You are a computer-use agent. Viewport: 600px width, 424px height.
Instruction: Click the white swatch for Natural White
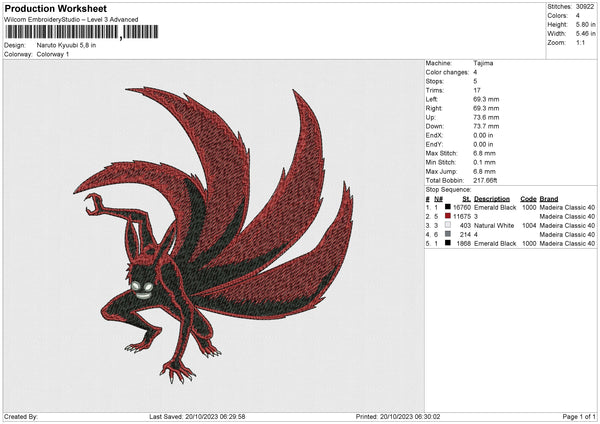[x=448, y=225]
